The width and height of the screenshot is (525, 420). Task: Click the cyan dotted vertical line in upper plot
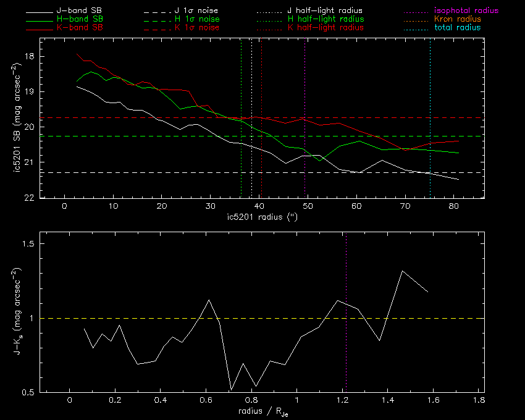click(430, 93)
